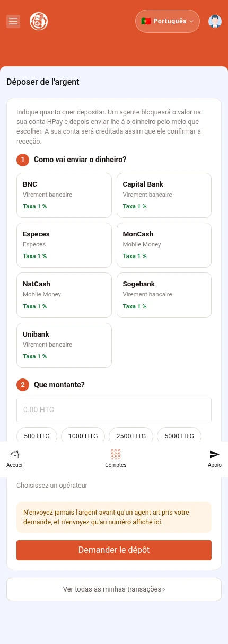
Task: Open the hamburger menu icon
Action: tap(13, 21)
